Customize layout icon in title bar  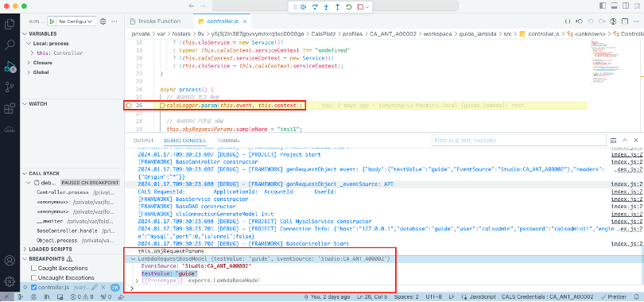[x=637, y=6]
